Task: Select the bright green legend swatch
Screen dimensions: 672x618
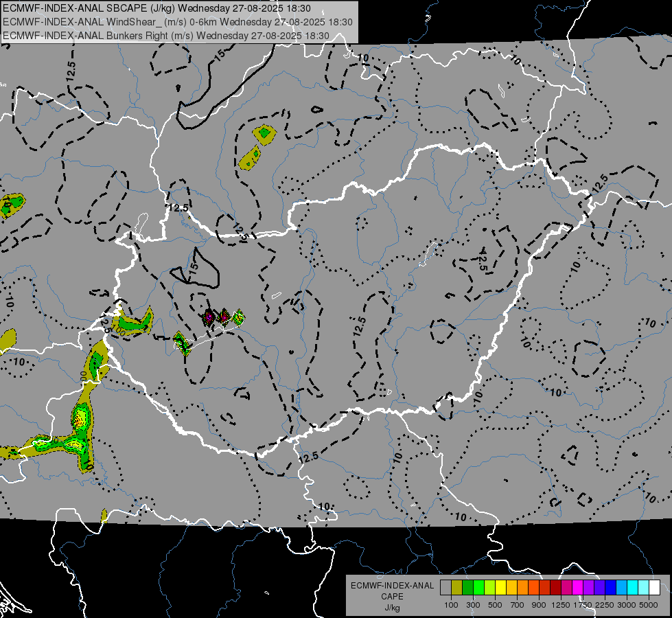Action: pos(478,588)
